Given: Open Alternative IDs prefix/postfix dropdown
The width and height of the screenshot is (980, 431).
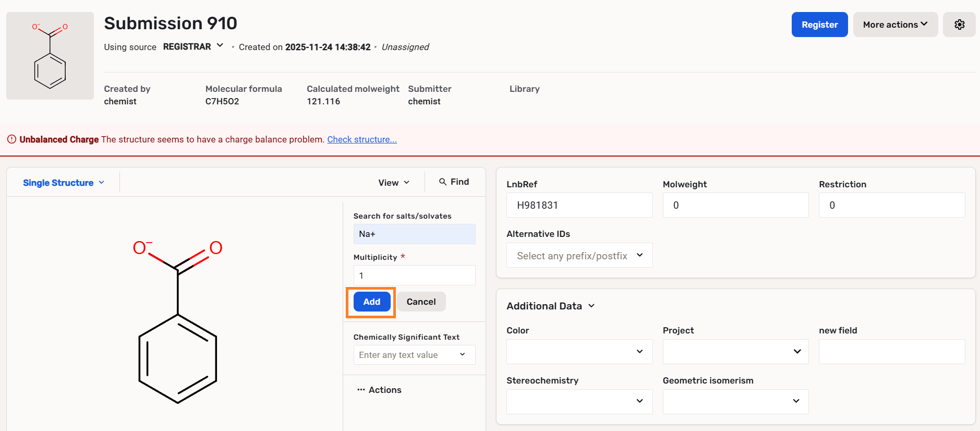Looking at the screenshot, I should [579, 256].
